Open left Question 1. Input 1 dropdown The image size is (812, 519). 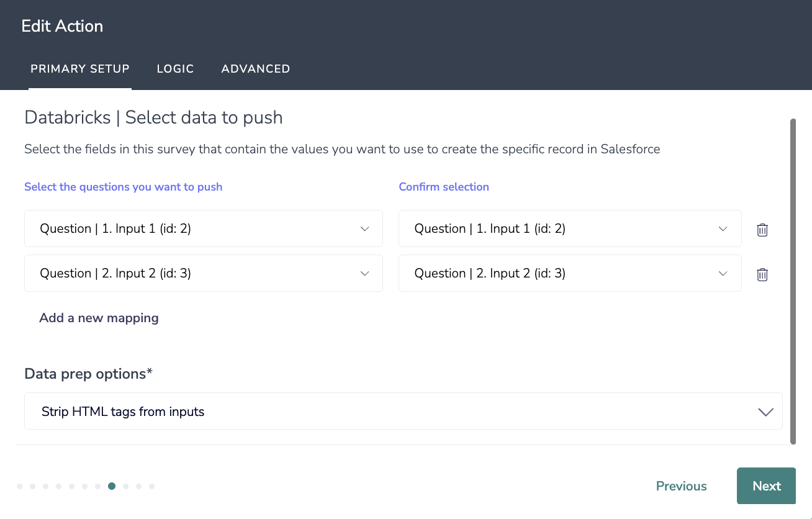click(x=203, y=228)
